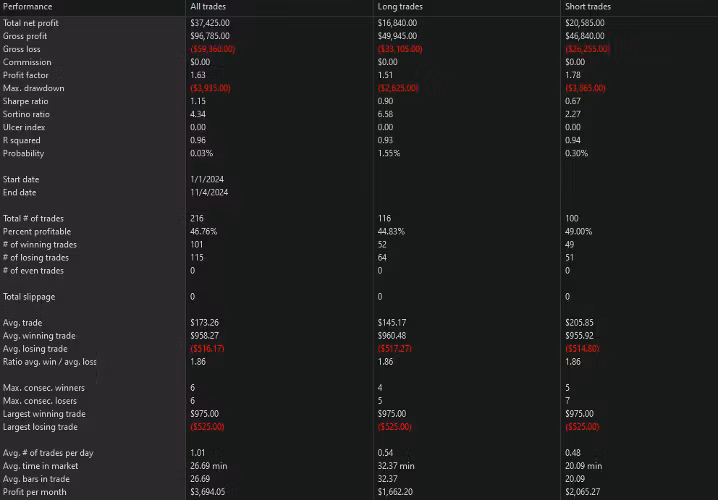The height and width of the screenshot is (500, 718).
Task: Click the Sharpe ratio row label
Action: coord(24,101)
